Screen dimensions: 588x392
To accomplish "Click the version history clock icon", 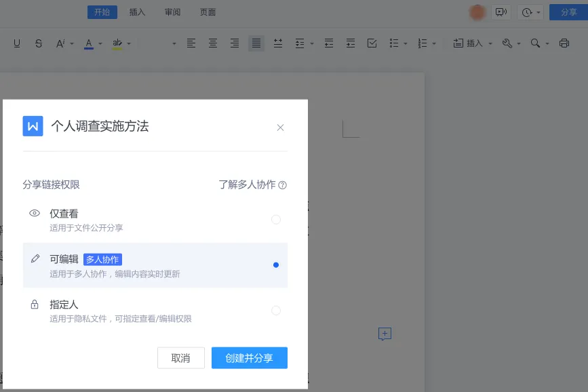I will [527, 13].
